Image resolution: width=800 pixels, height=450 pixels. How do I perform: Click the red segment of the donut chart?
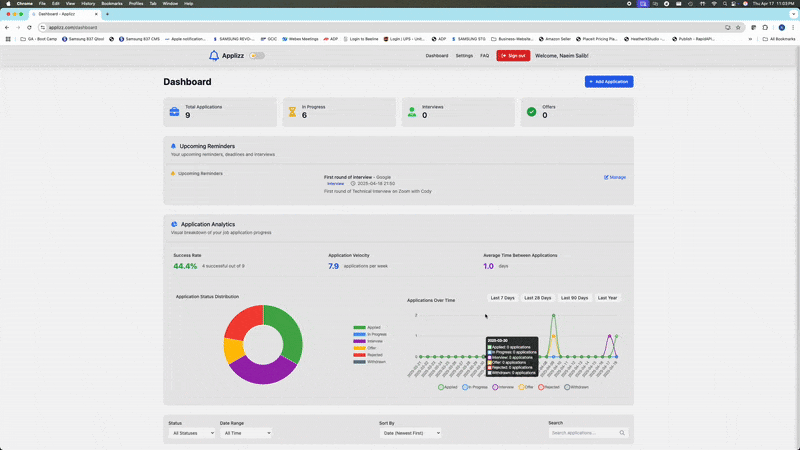coord(245,322)
